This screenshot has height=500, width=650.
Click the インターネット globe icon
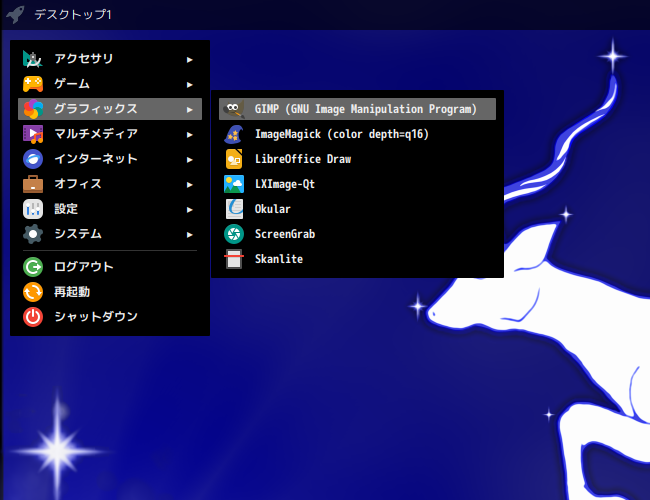tap(33, 159)
